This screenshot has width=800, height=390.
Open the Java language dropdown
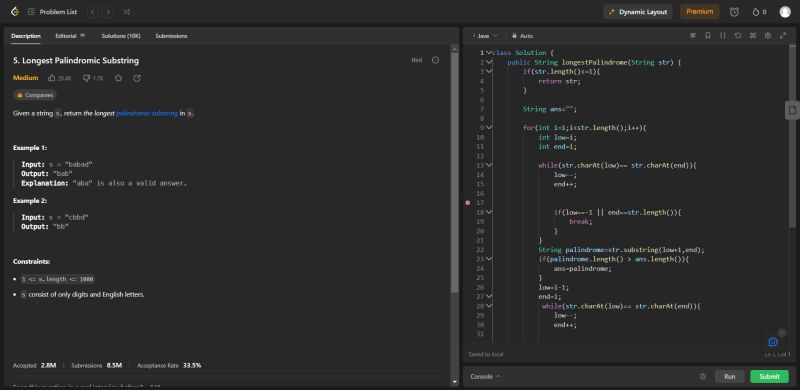coord(485,36)
